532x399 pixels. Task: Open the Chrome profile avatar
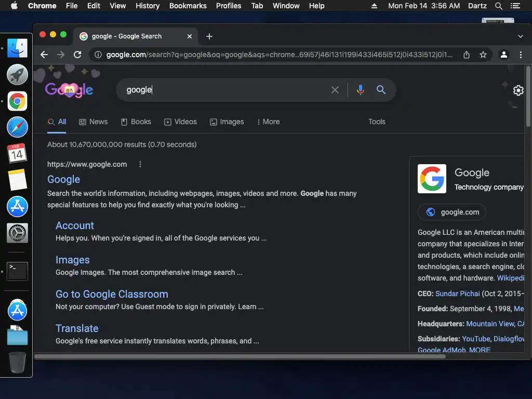504,55
